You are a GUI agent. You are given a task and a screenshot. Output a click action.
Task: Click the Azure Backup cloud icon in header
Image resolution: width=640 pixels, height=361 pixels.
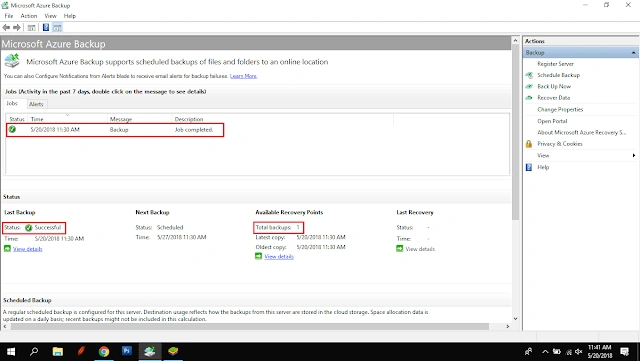(x=12, y=61)
